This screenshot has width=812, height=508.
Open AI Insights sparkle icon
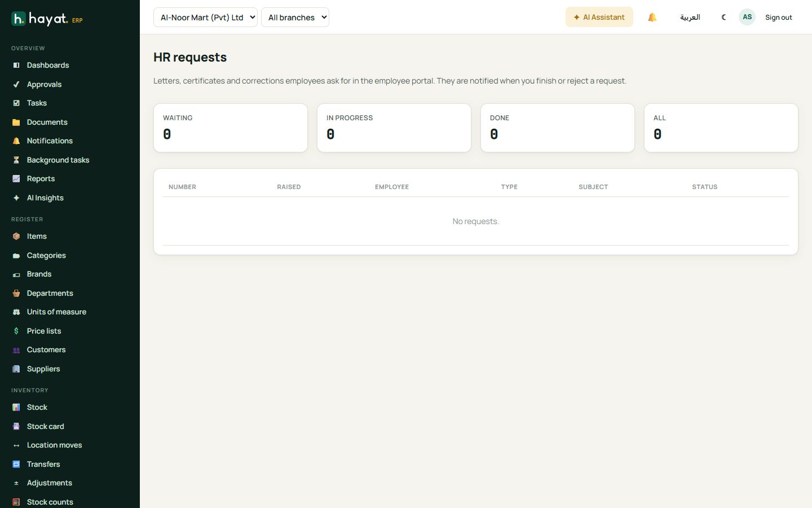(16, 198)
